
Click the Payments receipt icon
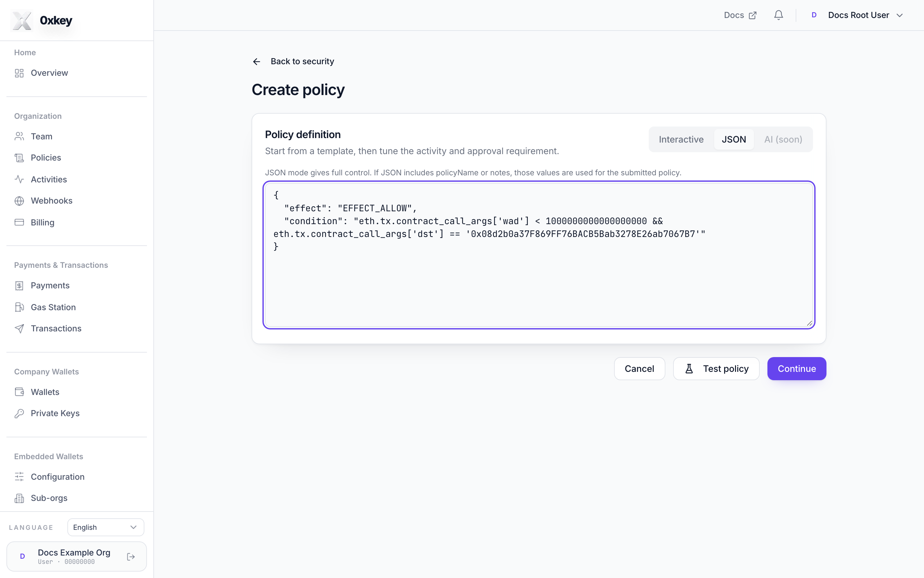click(19, 285)
